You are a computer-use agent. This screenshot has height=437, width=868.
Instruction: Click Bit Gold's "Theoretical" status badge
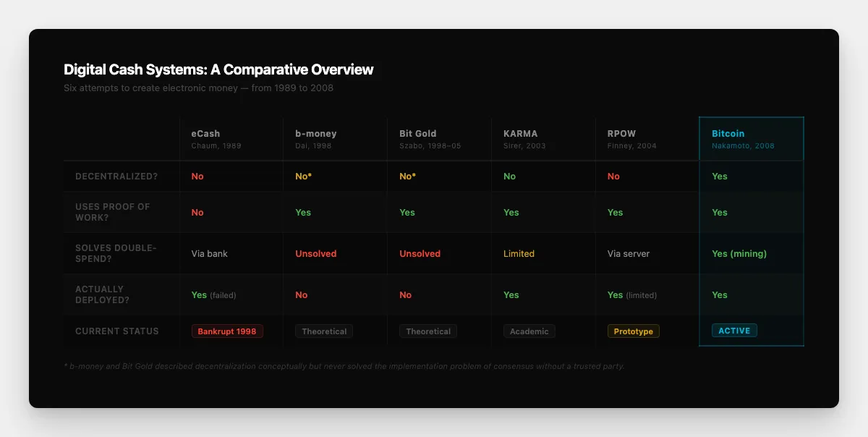coord(428,331)
